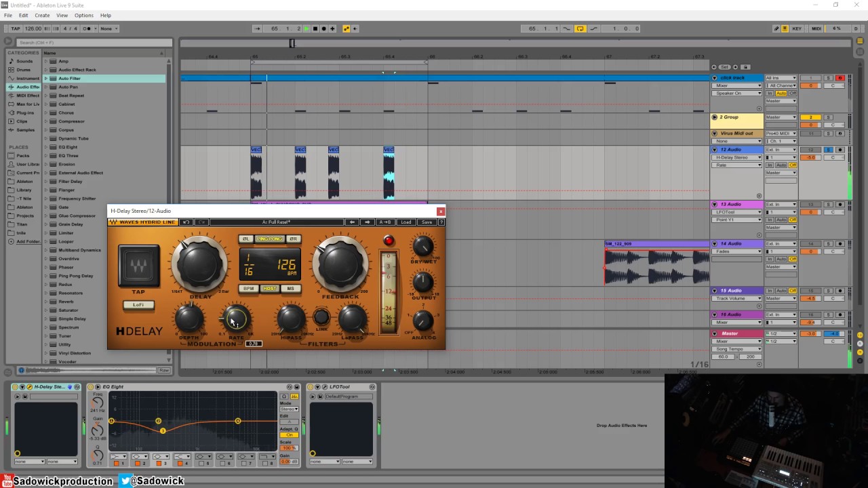The image size is (868, 488).
Task: Open the quantization None dropdown
Action: point(108,28)
